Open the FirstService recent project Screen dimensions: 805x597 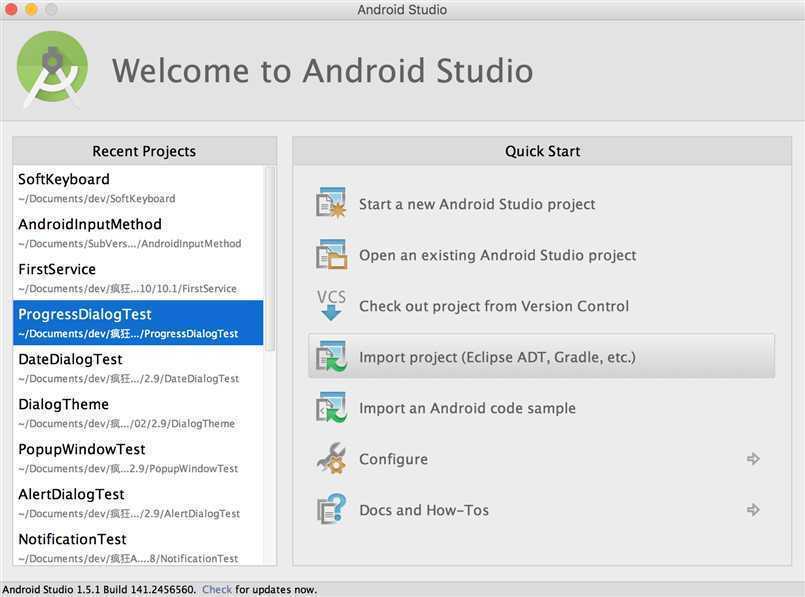click(139, 278)
